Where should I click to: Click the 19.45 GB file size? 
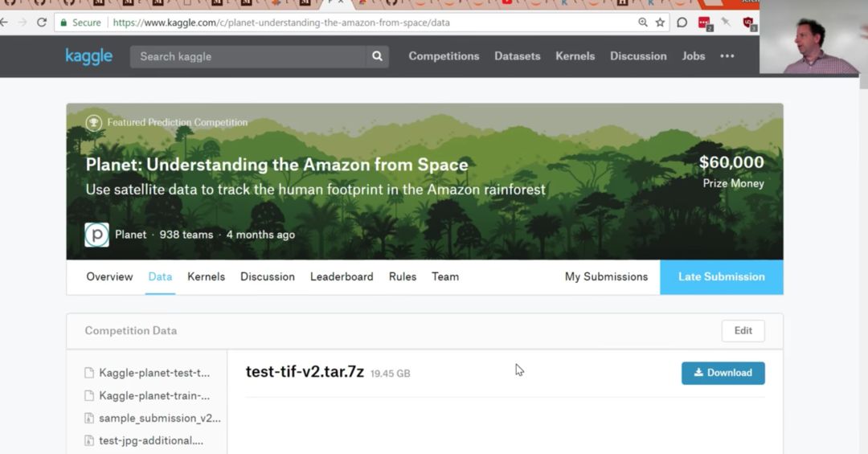pyautogui.click(x=391, y=374)
